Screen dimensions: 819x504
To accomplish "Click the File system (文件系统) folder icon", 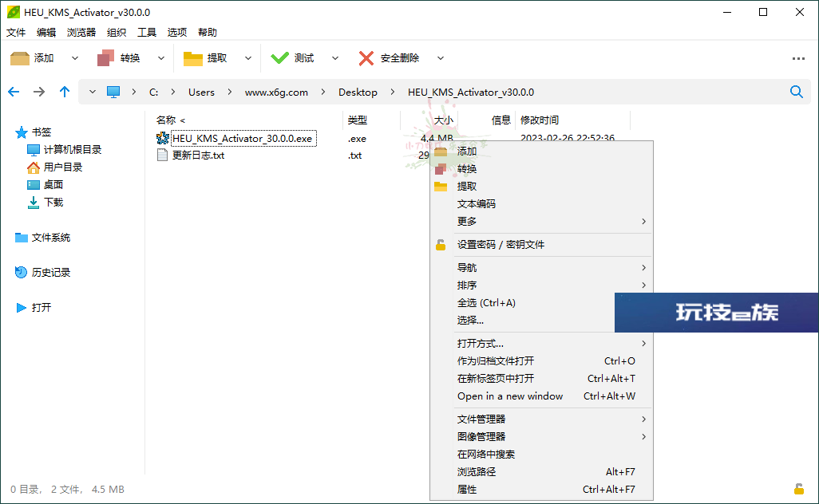I will pos(22,238).
